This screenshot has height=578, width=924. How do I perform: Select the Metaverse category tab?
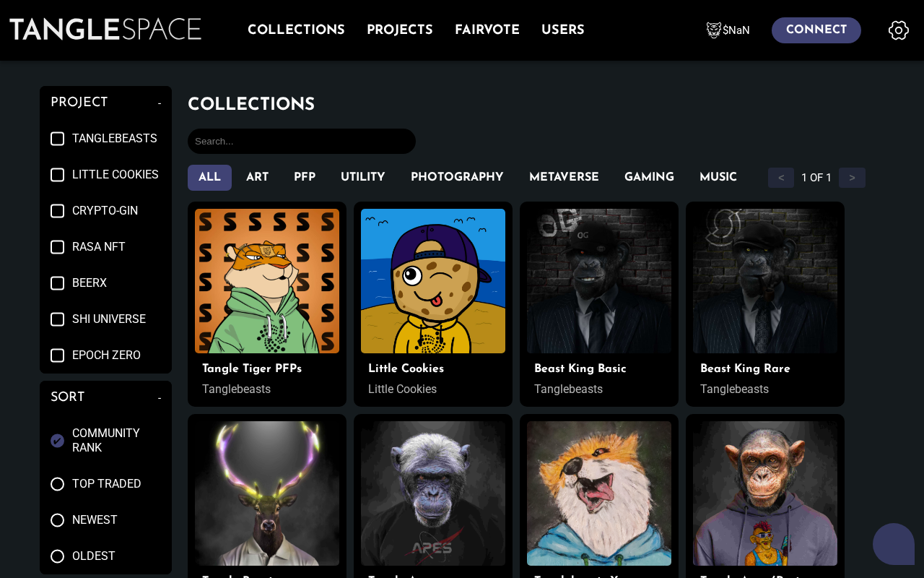pyautogui.click(x=564, y=178)
